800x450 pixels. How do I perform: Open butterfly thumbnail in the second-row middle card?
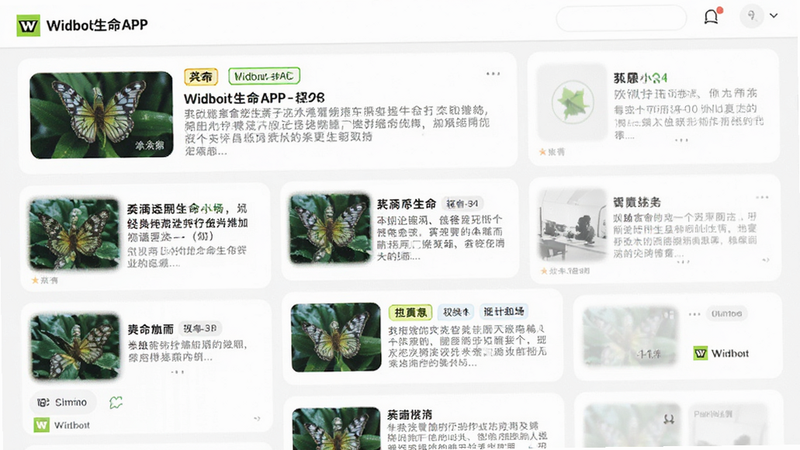(x=330, y=229)
